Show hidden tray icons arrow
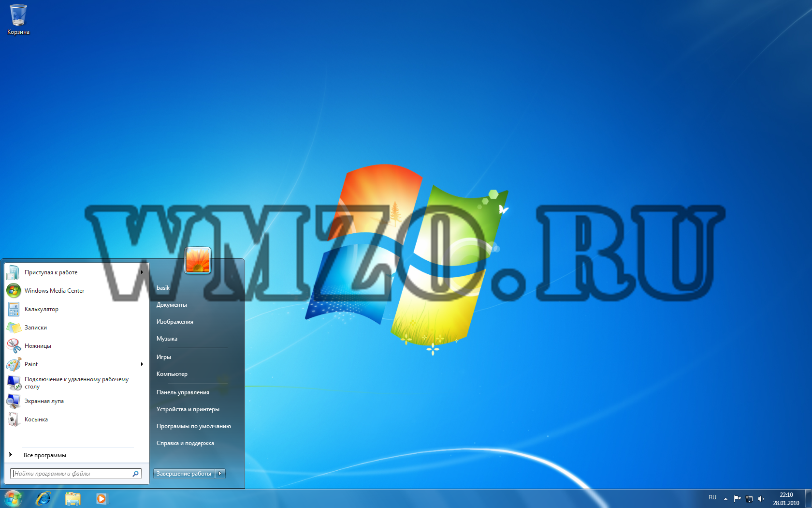Screen dimensions: 812x508 click(x=725, y=498)
